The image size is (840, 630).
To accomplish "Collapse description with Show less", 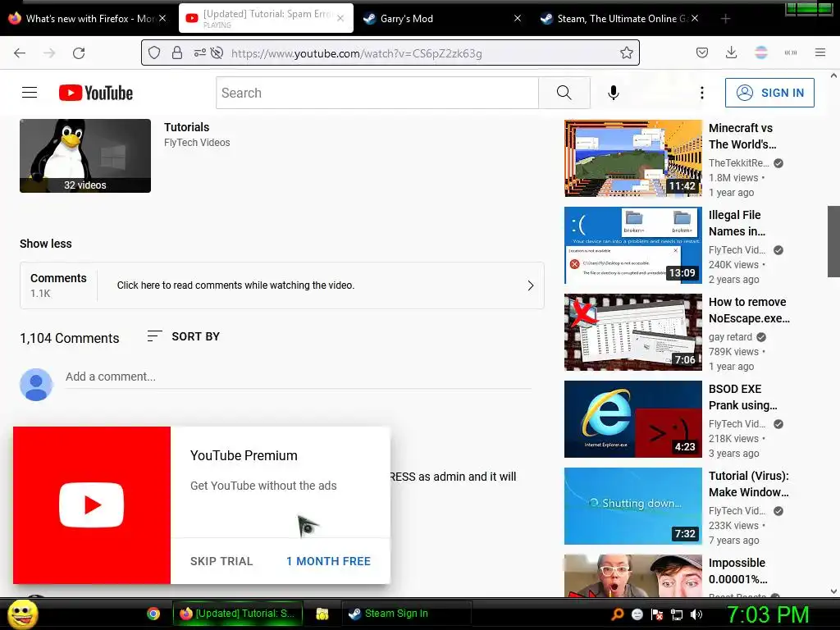I will (46, 244).
